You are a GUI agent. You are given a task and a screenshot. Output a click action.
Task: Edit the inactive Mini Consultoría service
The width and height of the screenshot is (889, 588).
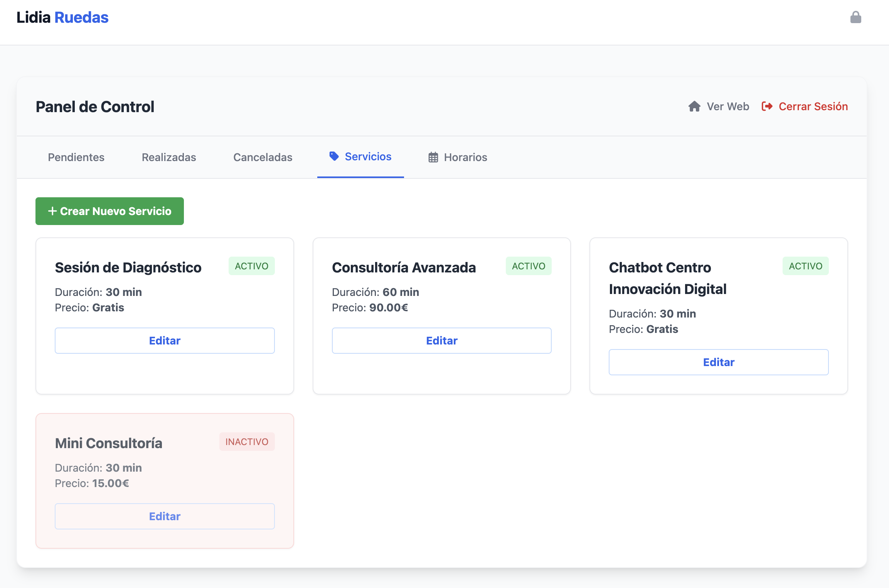tap(165, 516)
